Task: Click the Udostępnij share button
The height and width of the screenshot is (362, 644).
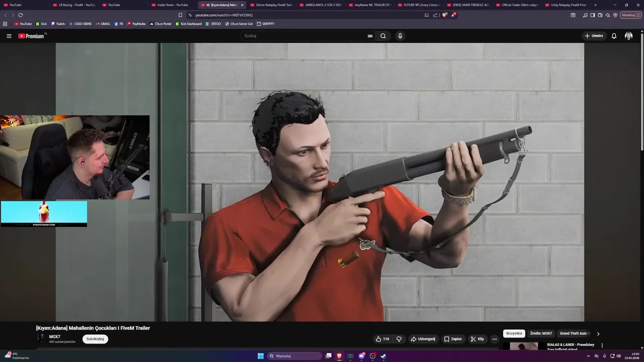Action: coord(423,339)
